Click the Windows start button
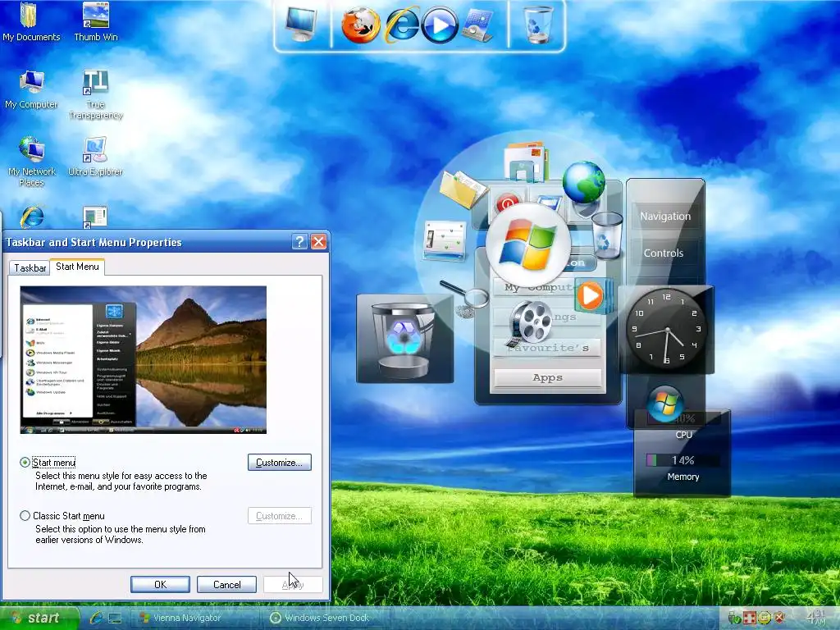 coord(39,618)
